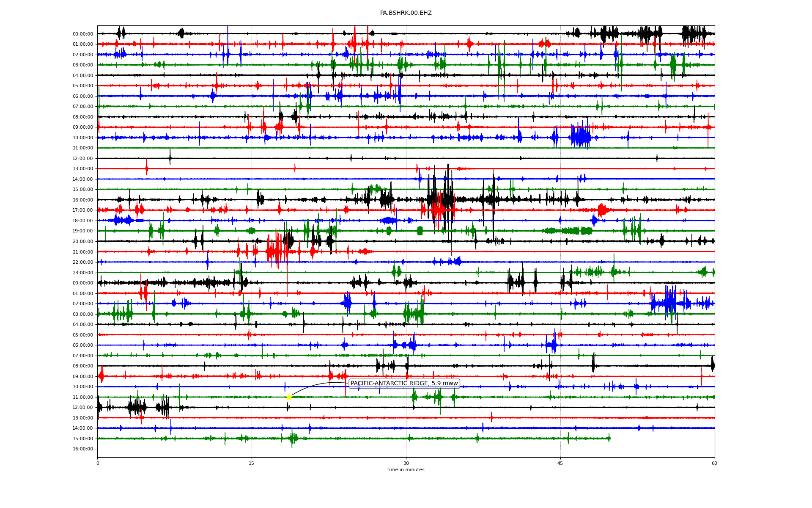Screen dimensions: 812x508
Task: Click the end of the last green trace
Action: (609, 439)
